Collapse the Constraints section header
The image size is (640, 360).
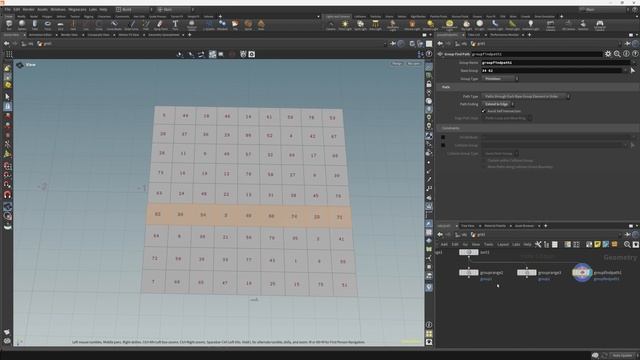(x=537, y=128)
